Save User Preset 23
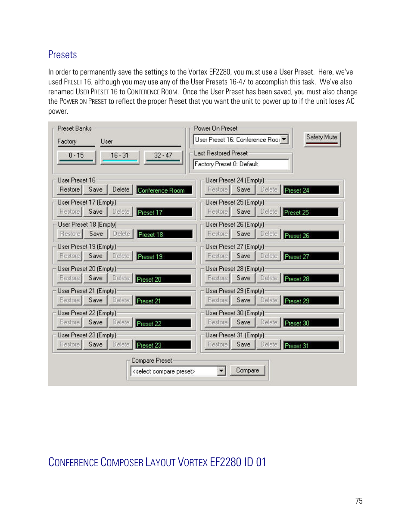The height and width of the screenshot is (532, 411). (x=96, y=345)
